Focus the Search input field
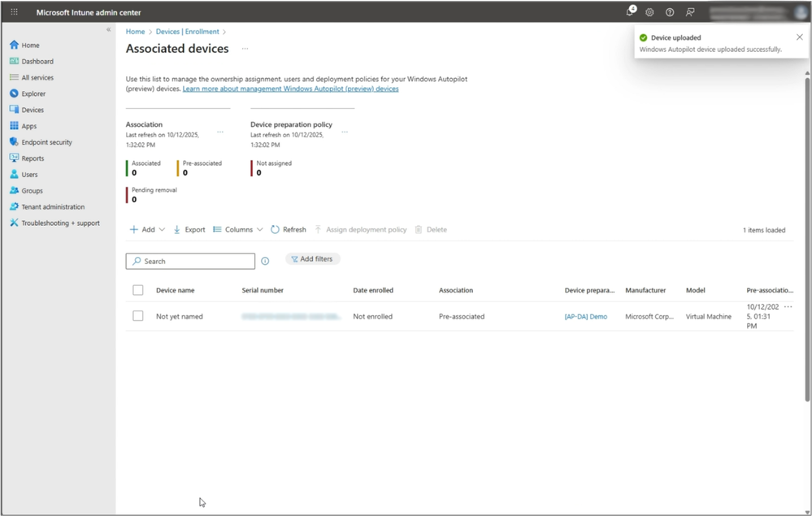 click(x=190, y=261)
